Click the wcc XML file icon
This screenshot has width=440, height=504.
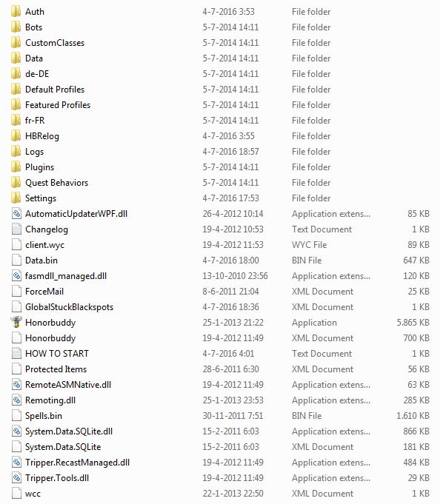(x=16, y=493)
